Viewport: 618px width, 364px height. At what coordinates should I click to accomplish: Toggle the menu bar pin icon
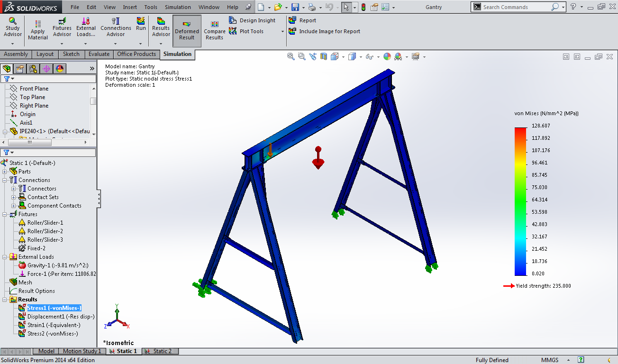pos(249,7)
